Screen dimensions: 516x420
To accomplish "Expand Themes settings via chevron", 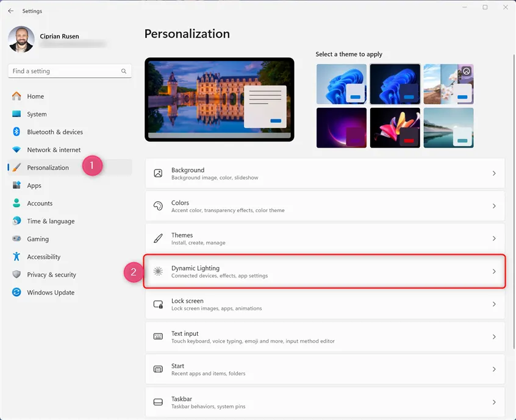I will coord(494,238).
